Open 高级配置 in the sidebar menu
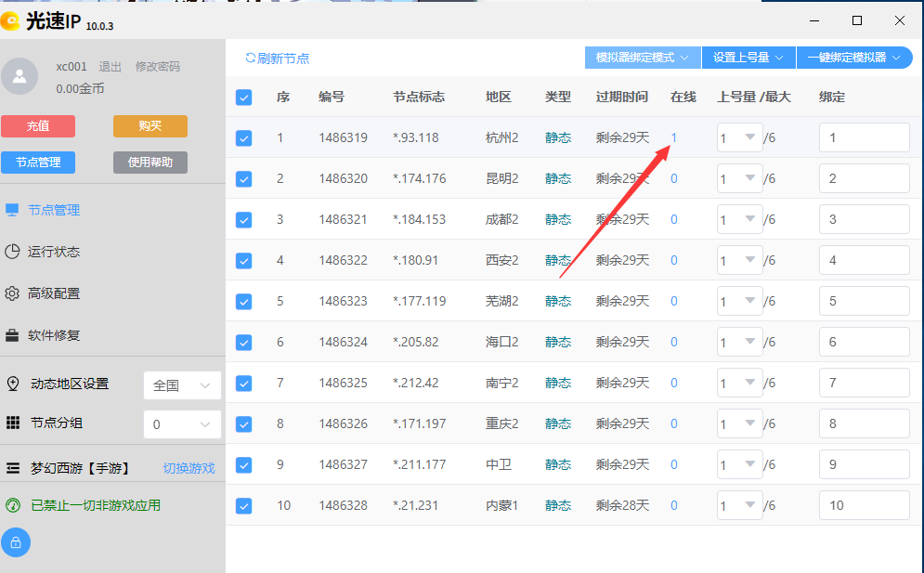This screenshot has height=573, width=924. 54,293
